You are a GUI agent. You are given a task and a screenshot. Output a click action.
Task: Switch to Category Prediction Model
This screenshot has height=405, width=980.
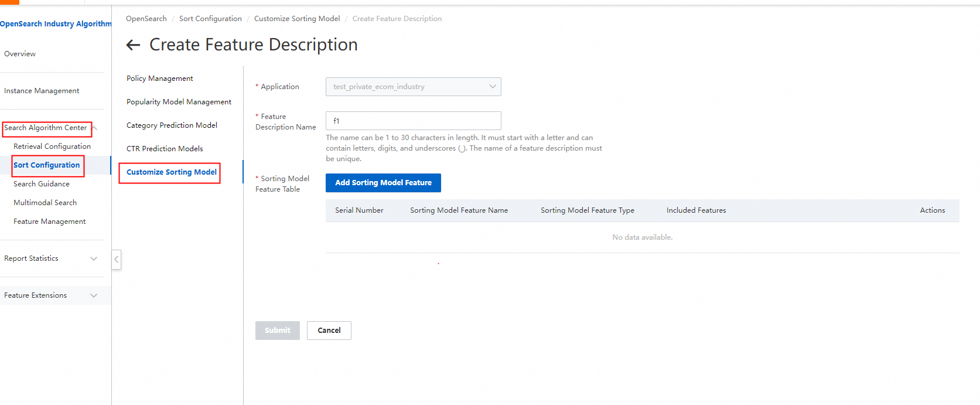point(172,125)
